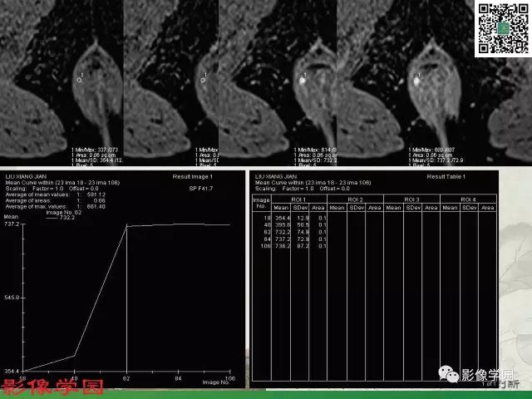Click the y-axis label 545.8

12,298
